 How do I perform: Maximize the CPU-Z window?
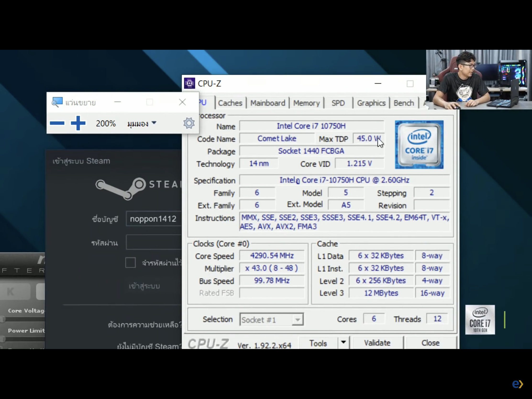click(x=410, y=83)
